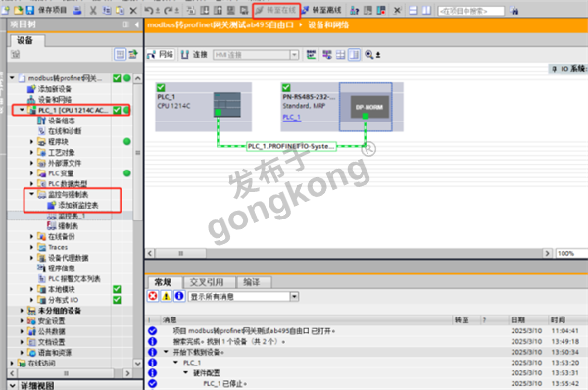Run search with the binoculars icon
The width and height of the screenshot is (588, 390).
[x=514, y=11]
